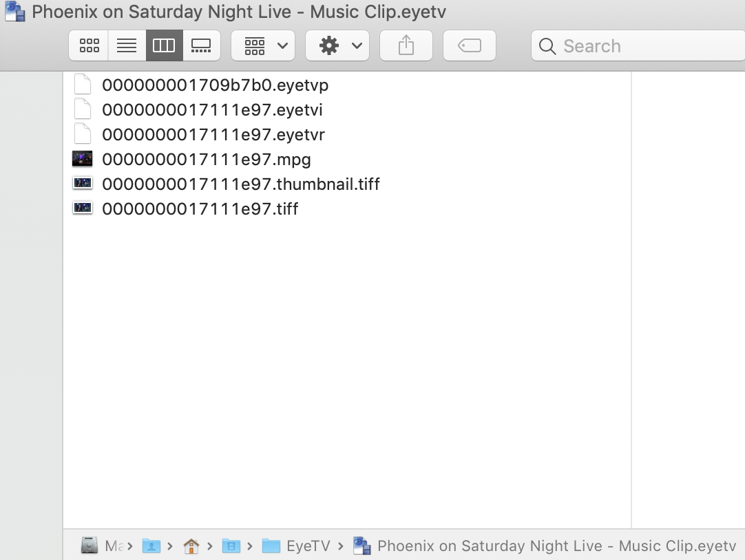Select file 0000000017111e97.eyetvr
This screenshot has height=560, width=745.
point(213,135)
